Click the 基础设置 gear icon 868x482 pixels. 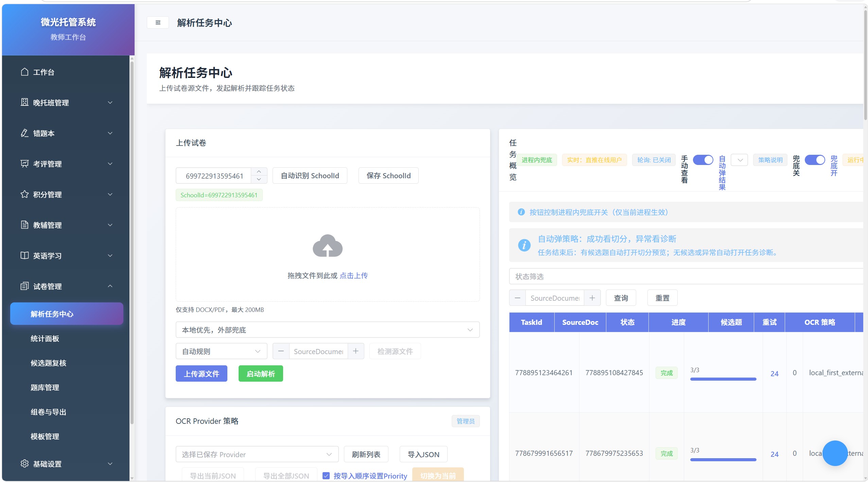24,464
